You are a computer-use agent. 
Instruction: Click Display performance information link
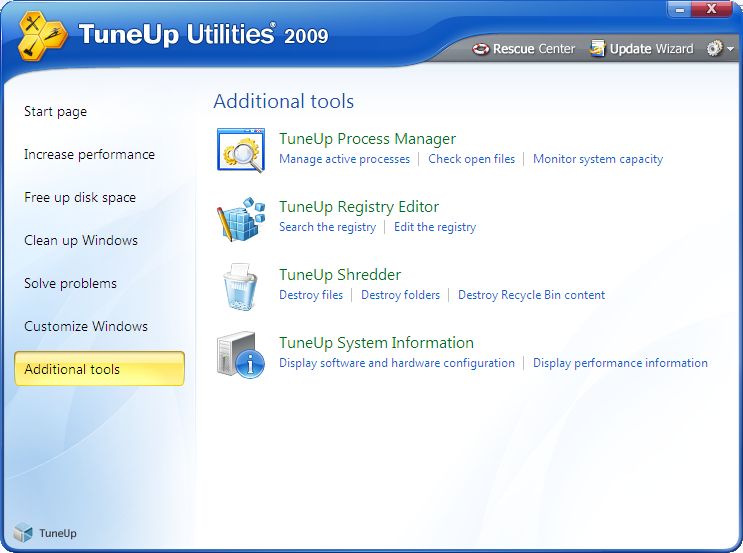[620, 363]
